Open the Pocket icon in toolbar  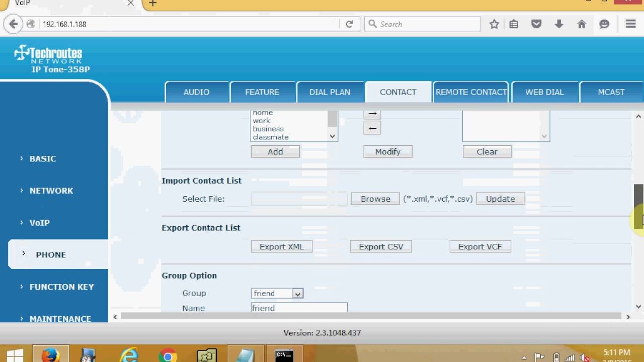click(x=536, y=24)
